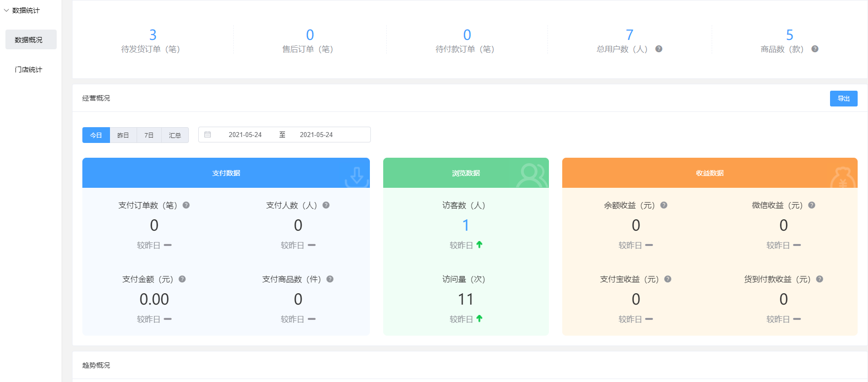The image size is (868, 382).
Task: Click help icon beside 支付宝收益
Action: (668, 279)
